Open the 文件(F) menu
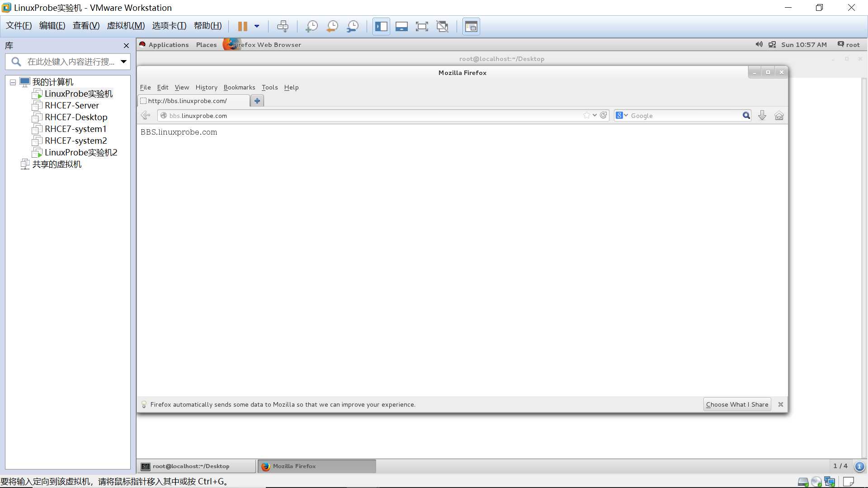868x488 pixels. 19,26
